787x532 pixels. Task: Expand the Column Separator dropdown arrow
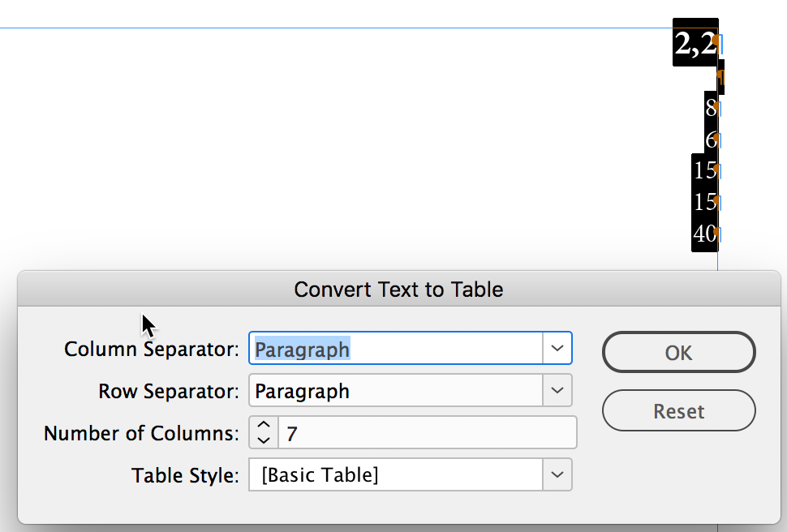[557, 348]
